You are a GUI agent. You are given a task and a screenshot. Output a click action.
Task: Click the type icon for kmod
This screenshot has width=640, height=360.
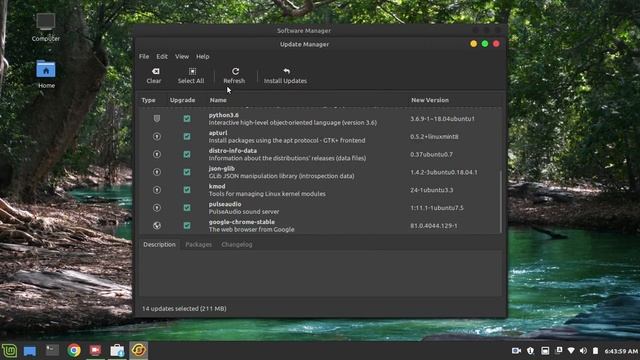(x=157, y=190)
